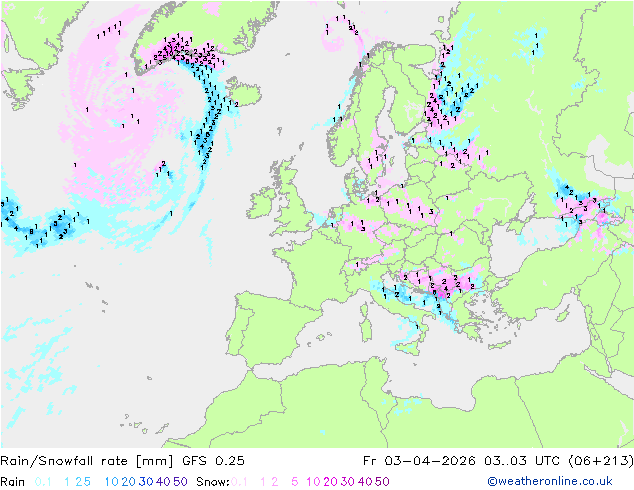Select the 'Rain/Snowfall rate [mm]' title text
Screen dimensions: 634x490
[x=87, y=461]
